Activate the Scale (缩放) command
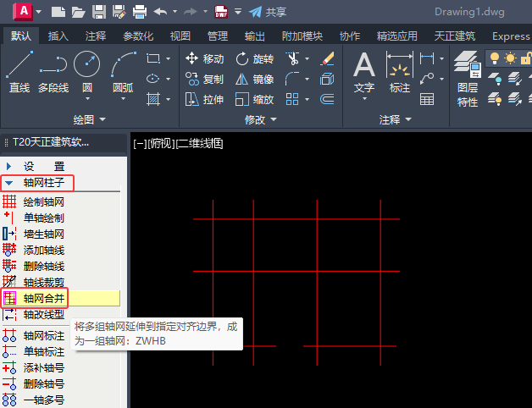The image size is (532, 408). [255, 99]
